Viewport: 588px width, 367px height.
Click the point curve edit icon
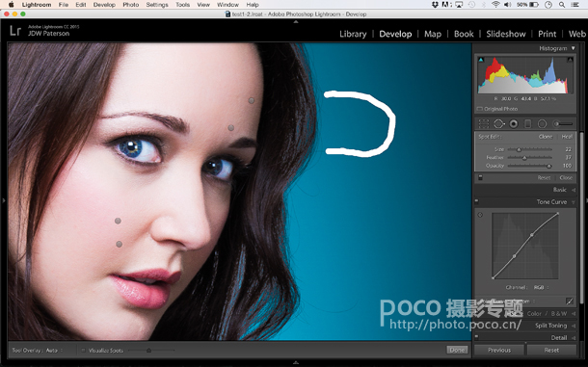click(x=570, y=301)
